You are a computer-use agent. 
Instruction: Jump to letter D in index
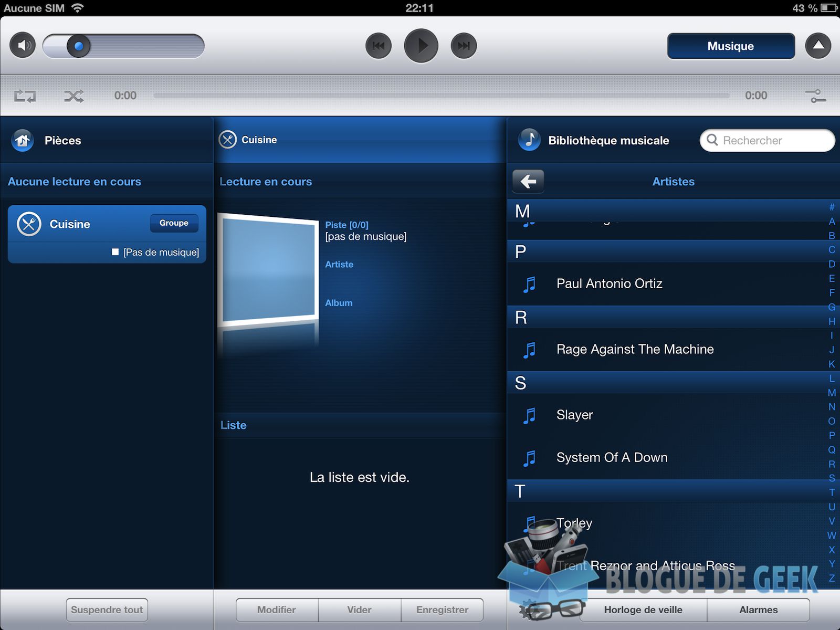[832, 264]
